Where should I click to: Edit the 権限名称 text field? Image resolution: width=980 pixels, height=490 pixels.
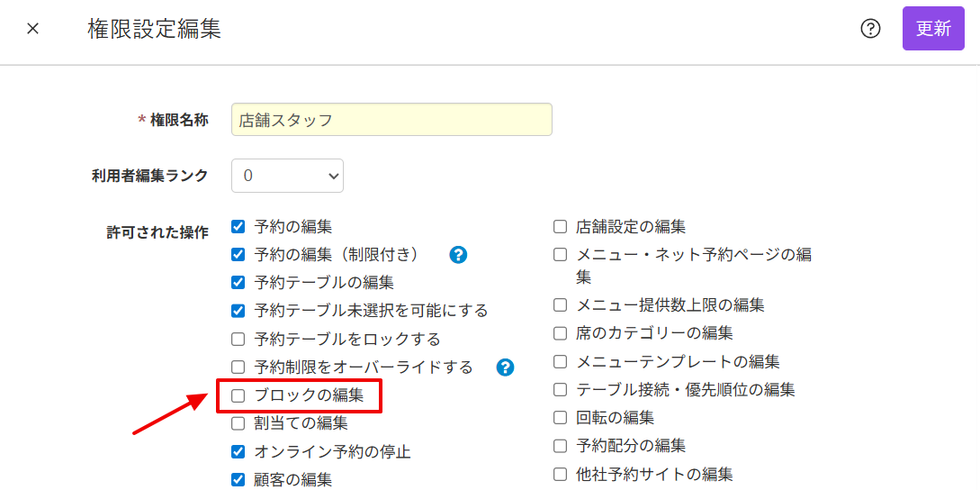pyautogui.click(x=391, y=120)
